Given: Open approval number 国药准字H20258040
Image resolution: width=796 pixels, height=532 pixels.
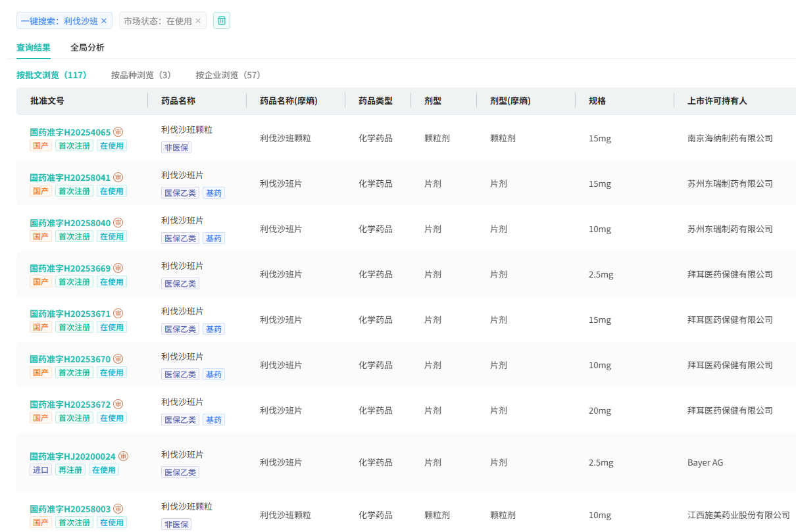Looking at the screenshot, I should pyautogui.click(x=70, y=223).
